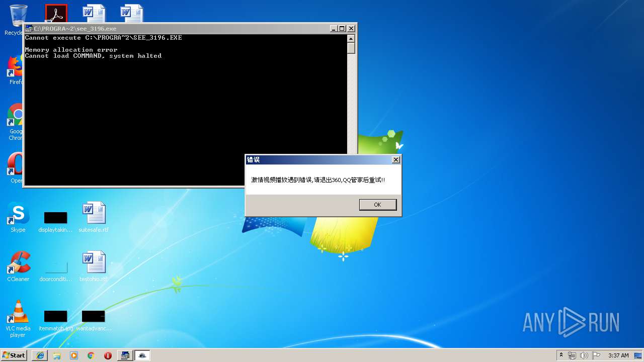Select the second Word document at top
Viewport: 644px width, 362px height.
[132, 14]
